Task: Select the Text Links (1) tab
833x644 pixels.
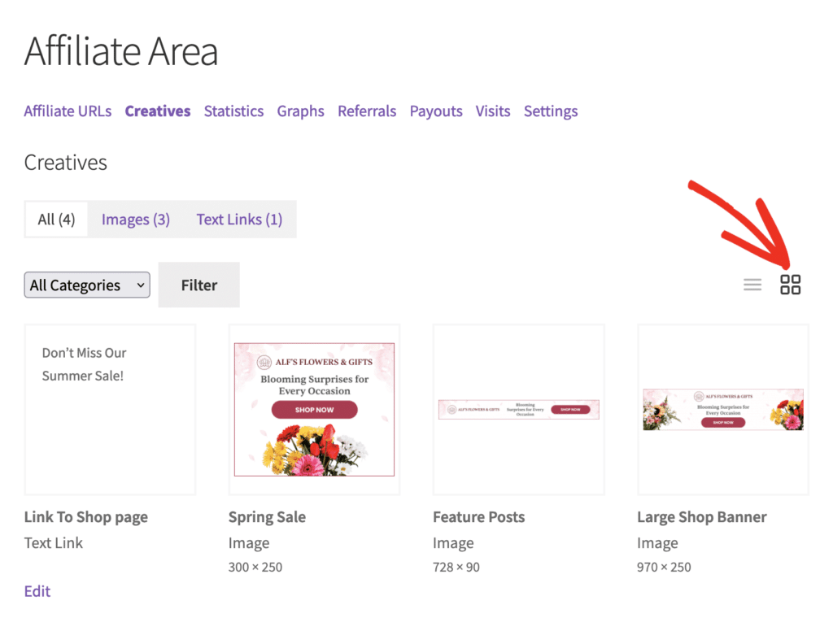Action: [239, 220]
